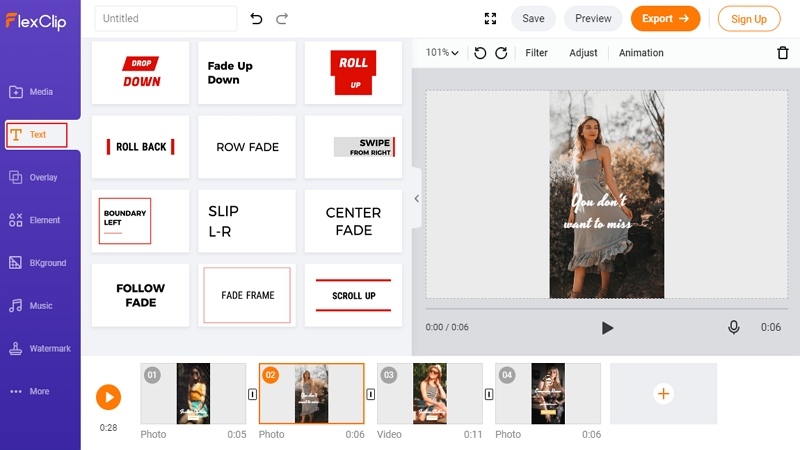Click the undo arrow beside the title
The width and height of the screenshot is (800, 450).
click(256, 19)
